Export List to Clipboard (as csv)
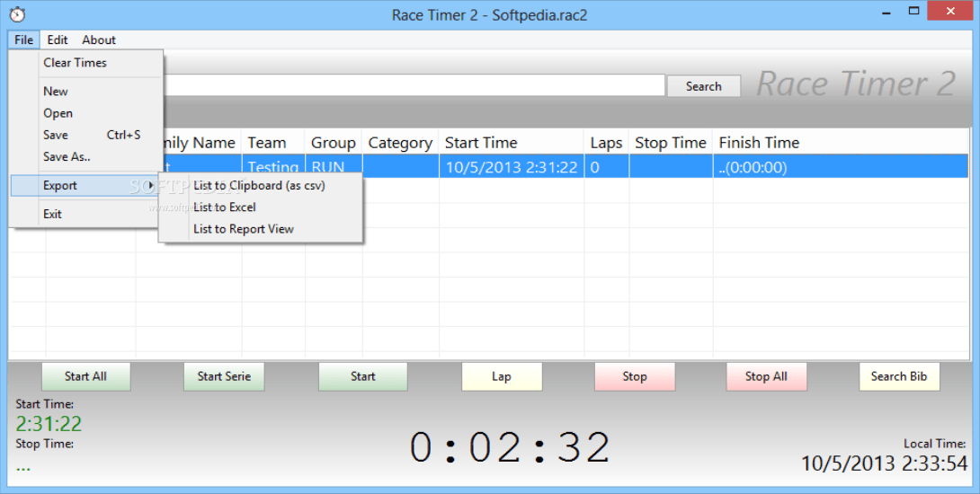 tap(261, 186)
